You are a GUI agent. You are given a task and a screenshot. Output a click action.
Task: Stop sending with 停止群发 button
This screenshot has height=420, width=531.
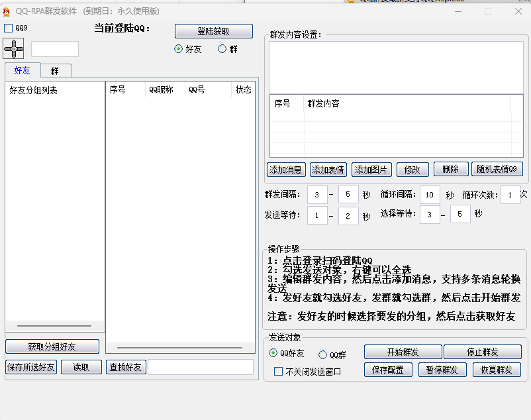click(483, 352)
